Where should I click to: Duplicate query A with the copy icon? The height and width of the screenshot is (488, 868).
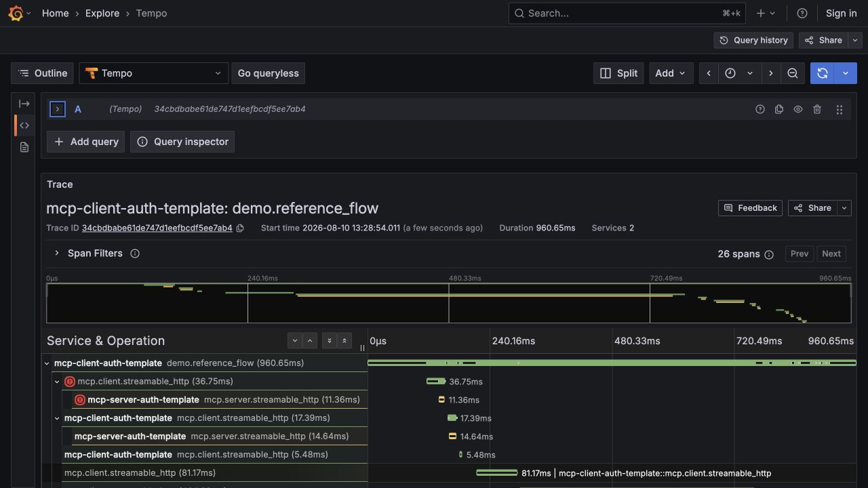tap(779, 109)
